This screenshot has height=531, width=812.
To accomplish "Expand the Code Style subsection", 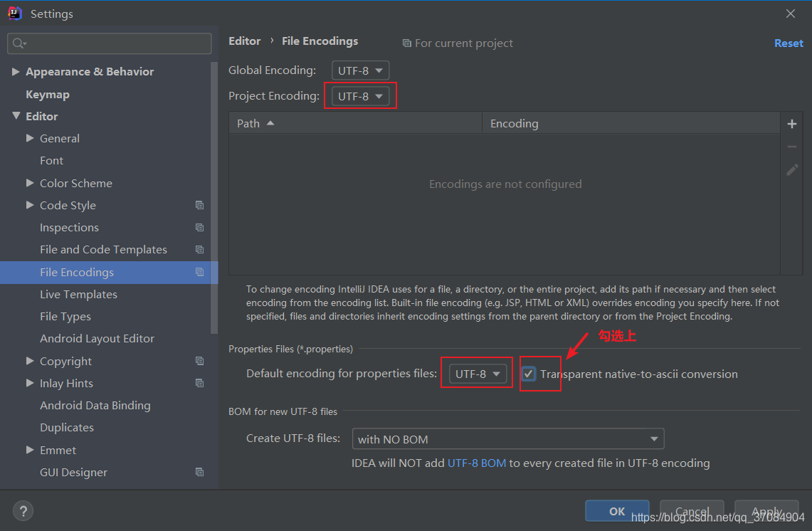I will tap(30, 205).
